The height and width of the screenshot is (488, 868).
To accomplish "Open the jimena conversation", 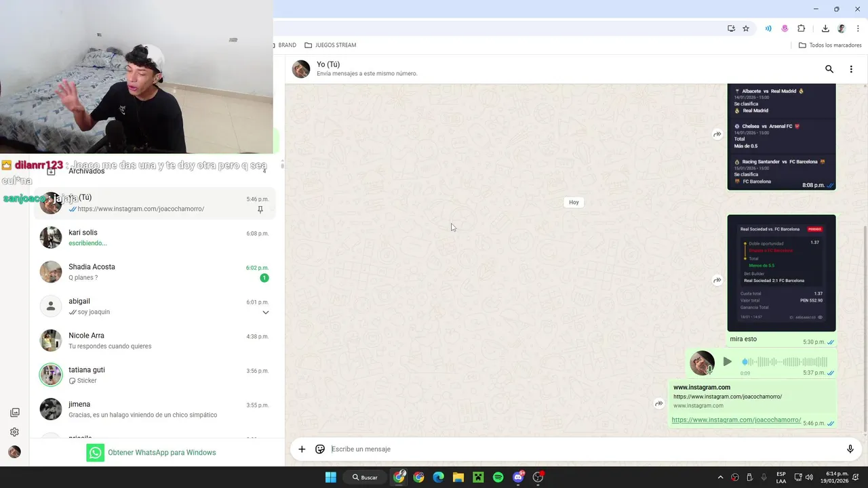I will point(155,409).
